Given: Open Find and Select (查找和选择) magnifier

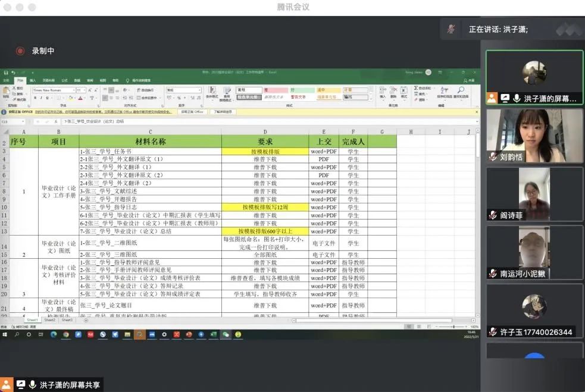Looking at the screenshot, I should coord(461,91).
